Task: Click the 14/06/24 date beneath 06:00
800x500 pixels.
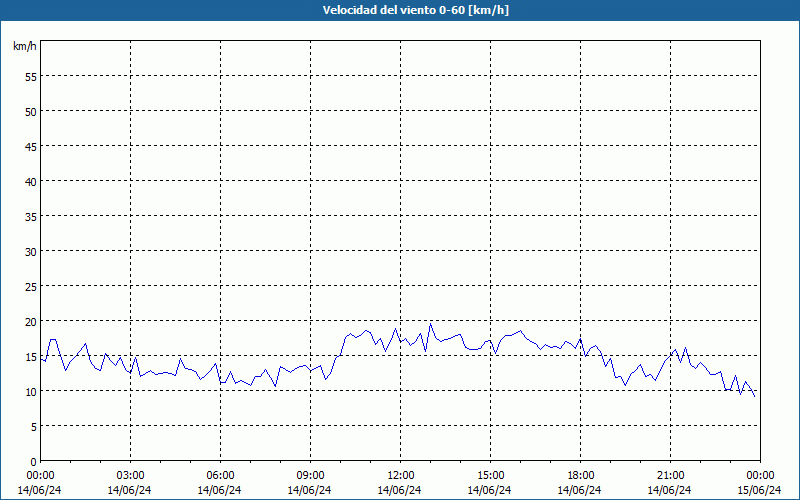Action: 219,490
